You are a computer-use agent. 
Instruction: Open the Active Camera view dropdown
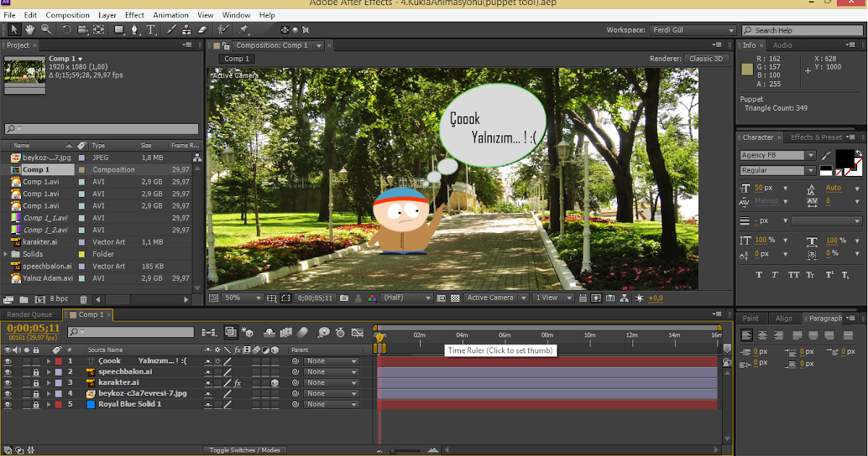pyautogui.click(x=495, y=297)
